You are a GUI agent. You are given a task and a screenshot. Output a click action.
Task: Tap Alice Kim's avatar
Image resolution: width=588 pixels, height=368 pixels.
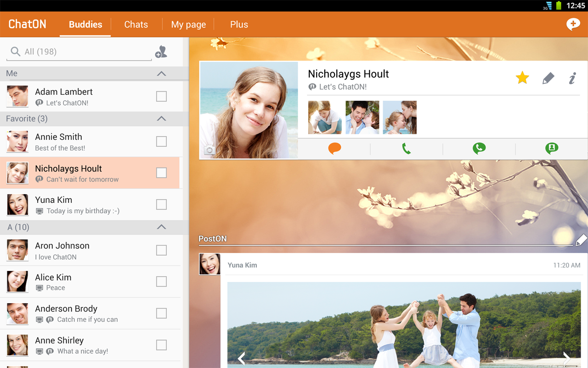(x=17, y=282)
